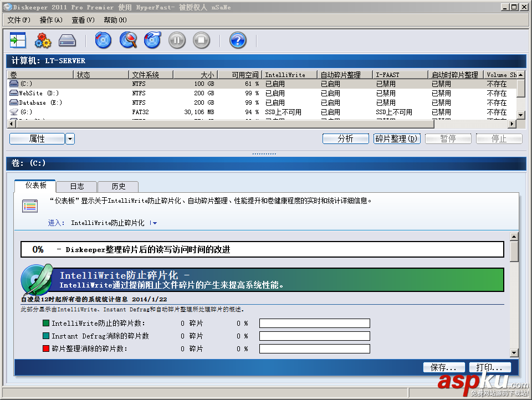Click the 打印... button

pos(489,367)
